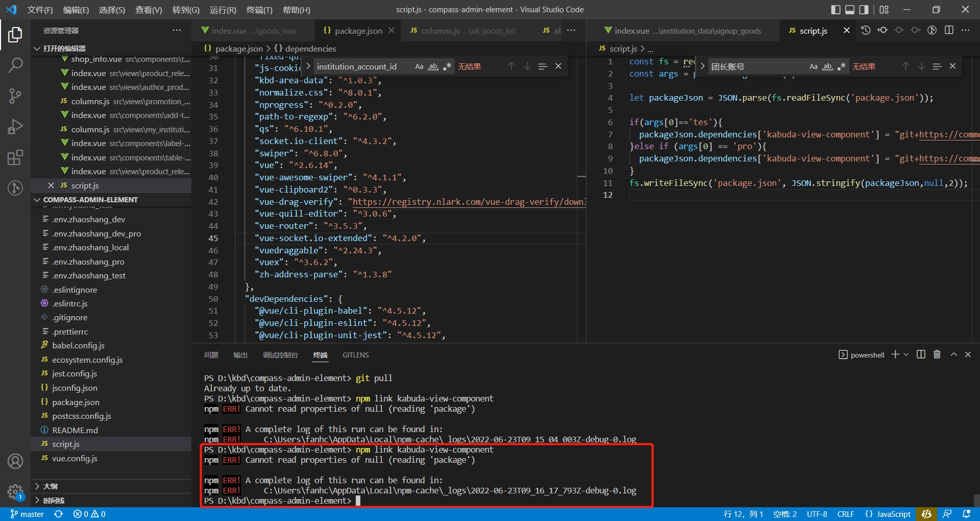Toggle Match Case in script.js find box

click(814, 66)
